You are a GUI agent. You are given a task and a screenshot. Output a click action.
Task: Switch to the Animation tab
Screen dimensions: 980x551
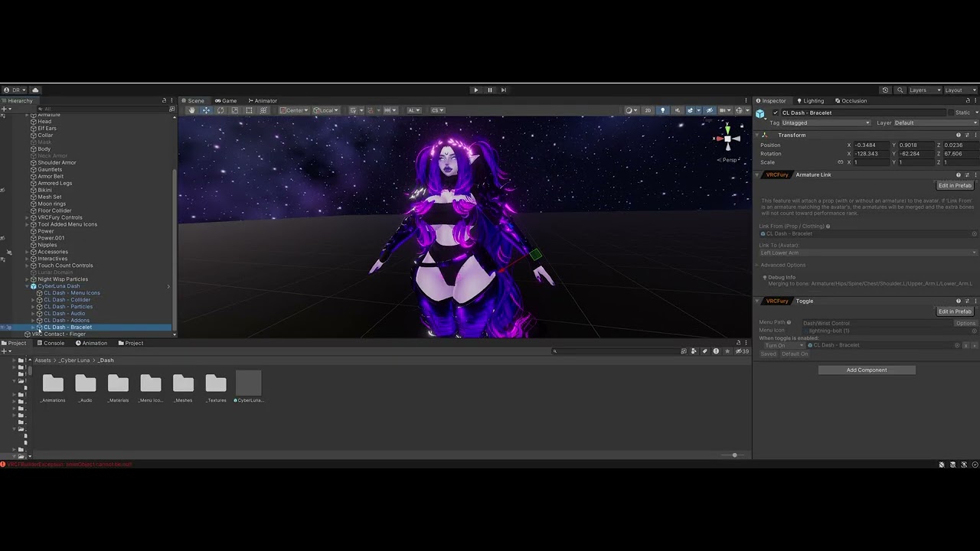91,343
